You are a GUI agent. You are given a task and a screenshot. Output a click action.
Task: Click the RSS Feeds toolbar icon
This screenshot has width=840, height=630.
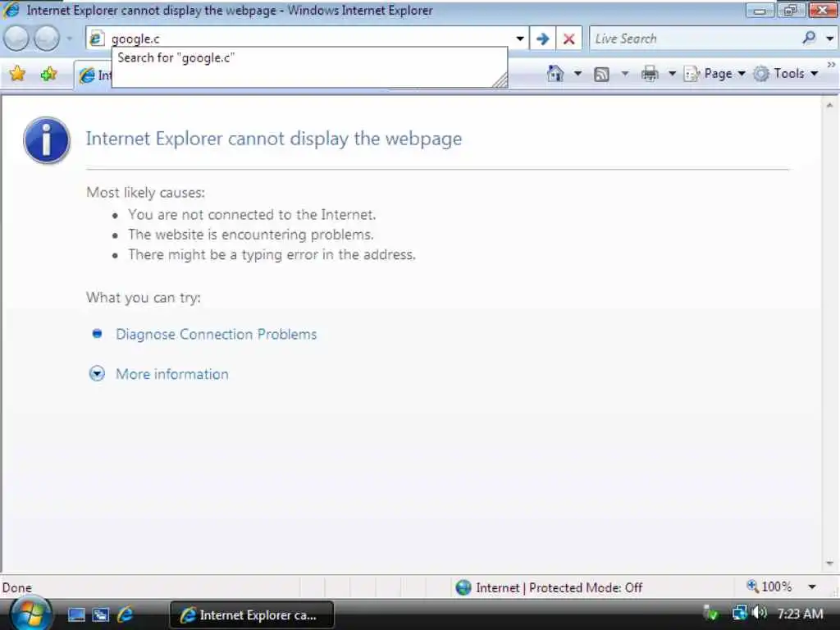click(601, 74)
